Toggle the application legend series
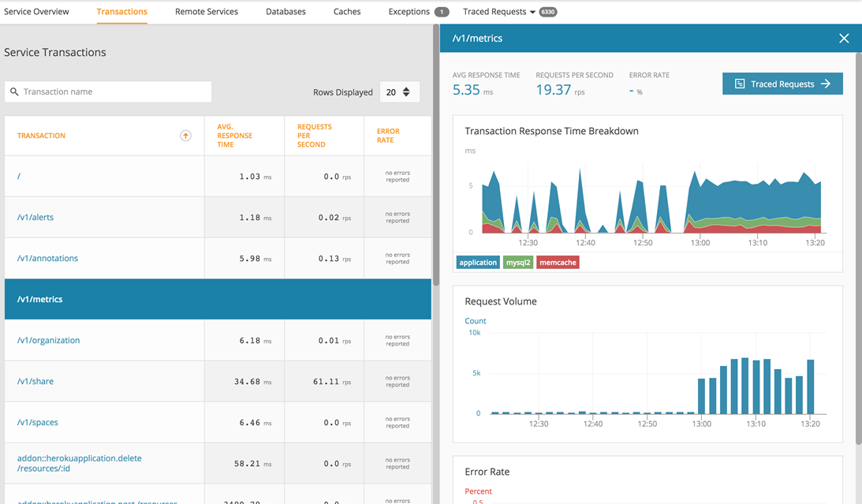Viewport: 862px width, 504px height. pos(478,263)
